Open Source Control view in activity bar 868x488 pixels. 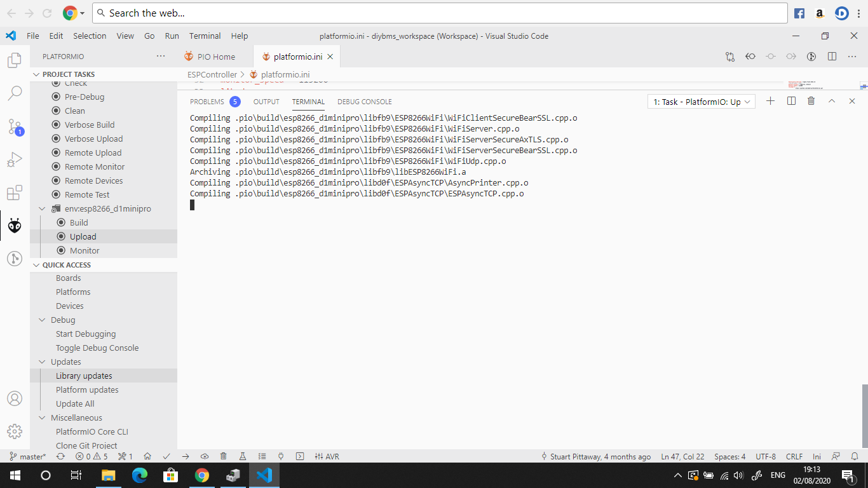tap(15, 126)
